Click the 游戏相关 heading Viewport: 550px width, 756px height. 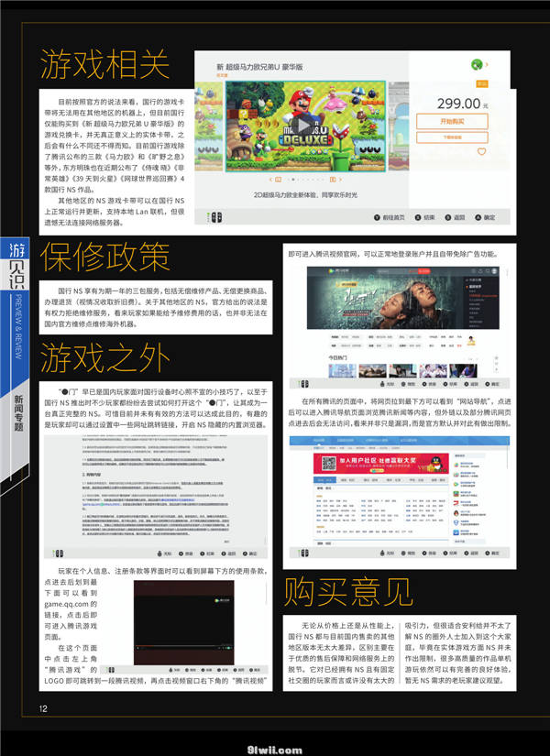[104, 63]
